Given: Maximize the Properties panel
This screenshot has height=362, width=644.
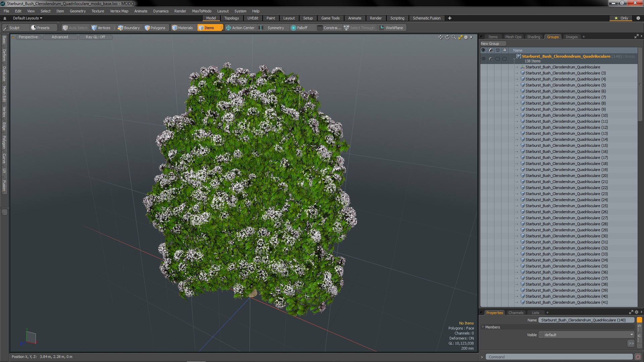Looking at the screenshot, I should [x=631, y=312].
